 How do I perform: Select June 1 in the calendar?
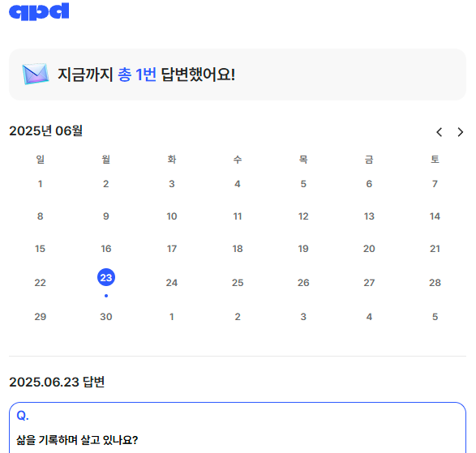pyautogui.click(x=40, y=184)
